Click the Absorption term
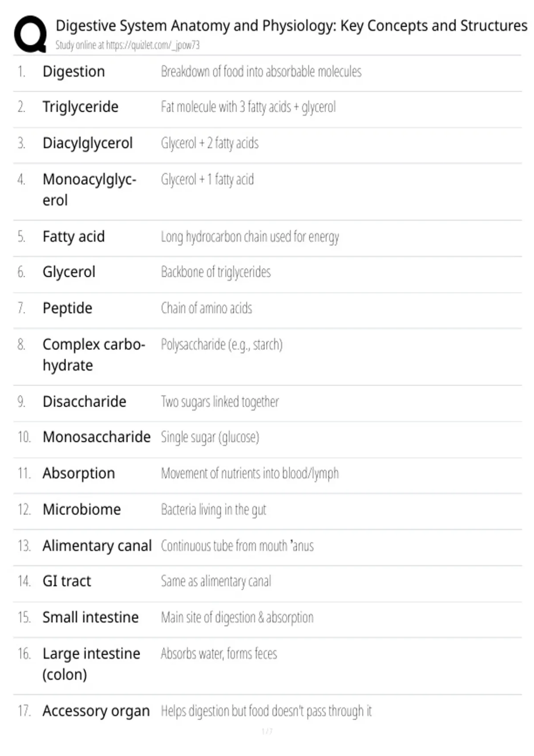 point(79,474)
